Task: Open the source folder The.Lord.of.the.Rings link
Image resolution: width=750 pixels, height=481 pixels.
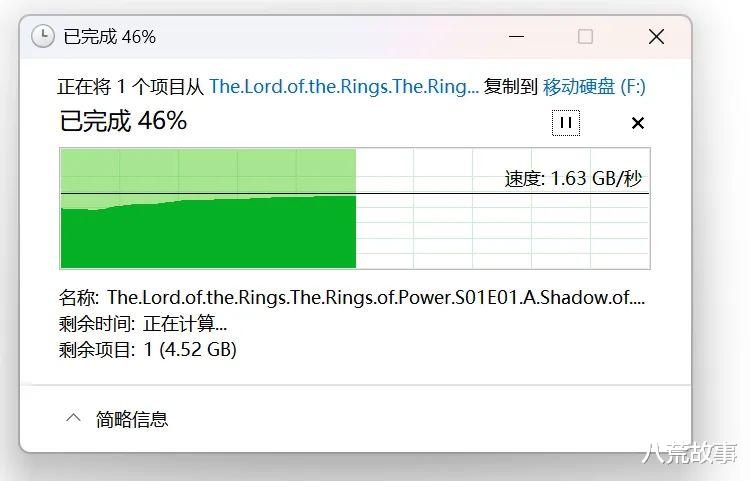Action: coord(343,86)
